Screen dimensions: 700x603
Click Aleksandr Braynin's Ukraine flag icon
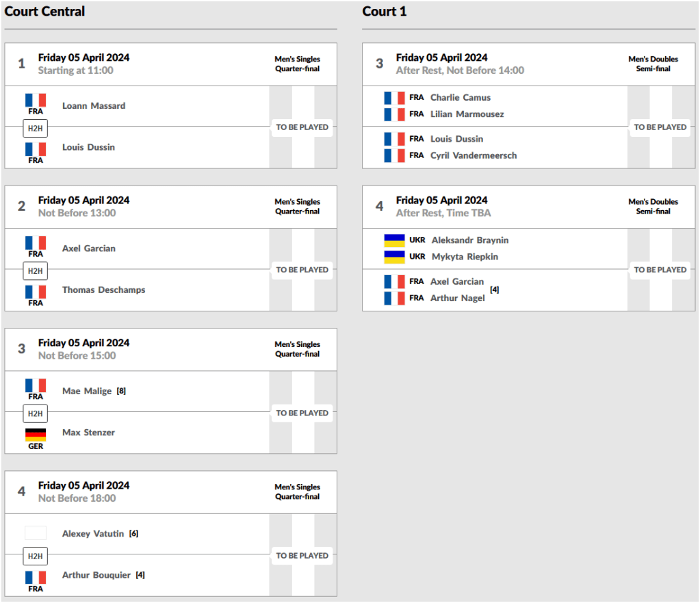pos(394,240)
